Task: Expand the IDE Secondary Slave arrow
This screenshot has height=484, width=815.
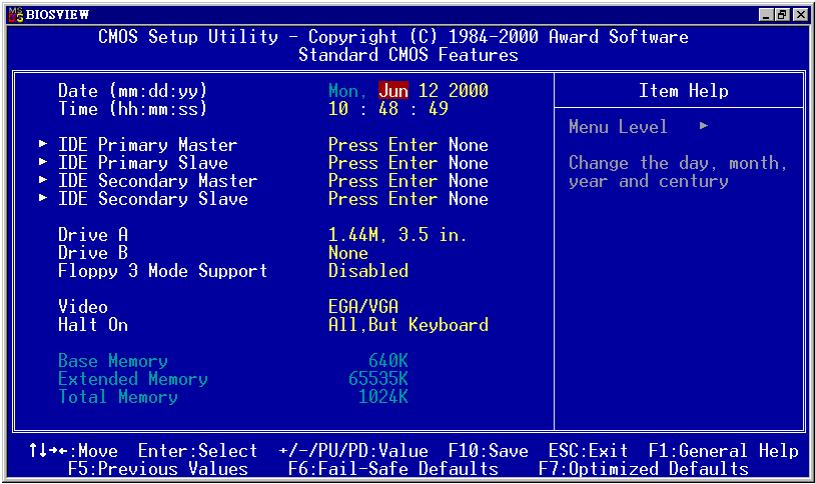Action: click(43, 198)
